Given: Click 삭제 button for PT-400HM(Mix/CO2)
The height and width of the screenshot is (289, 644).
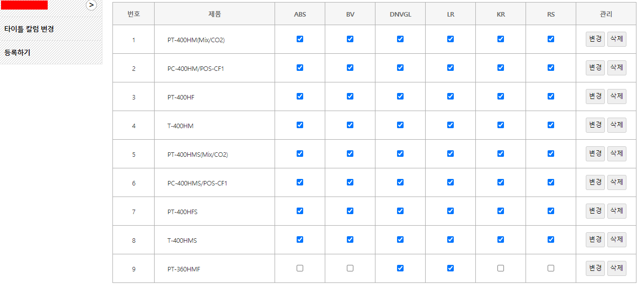Looking at the screenshot, I should 617,39.
